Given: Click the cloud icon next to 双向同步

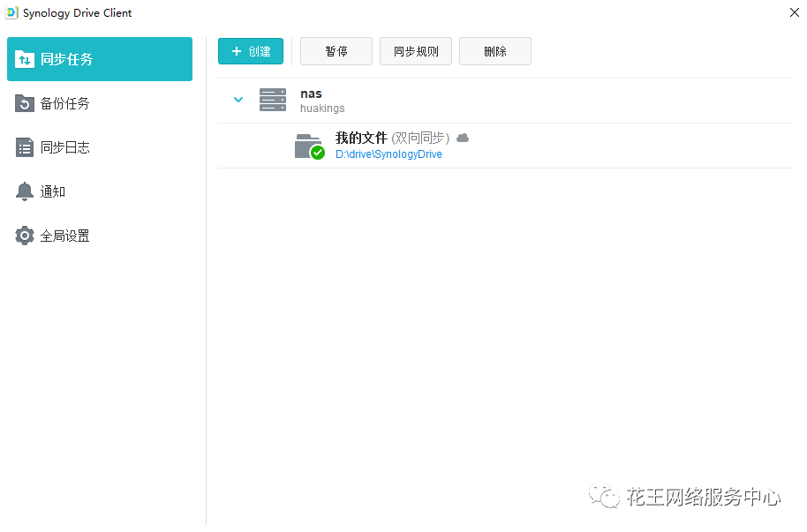Looking at the screenshot, I should click(463, 138).
